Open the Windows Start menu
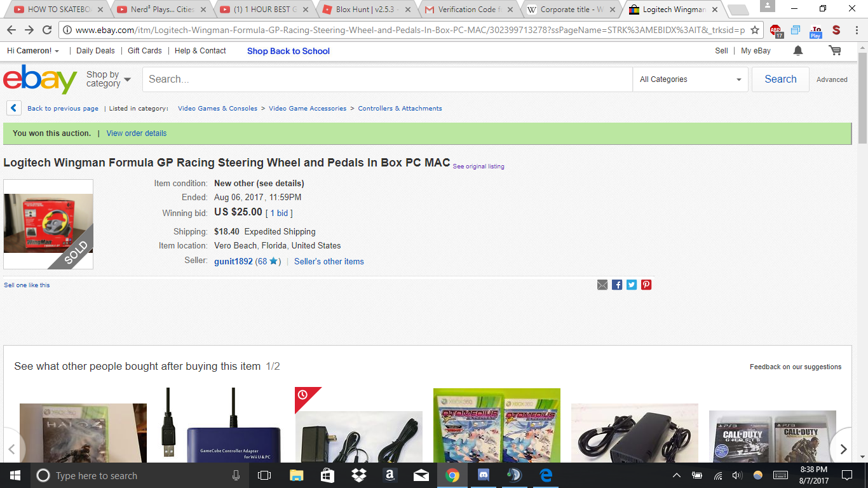This screenshot has height=488, width=868. click(15, 475)
